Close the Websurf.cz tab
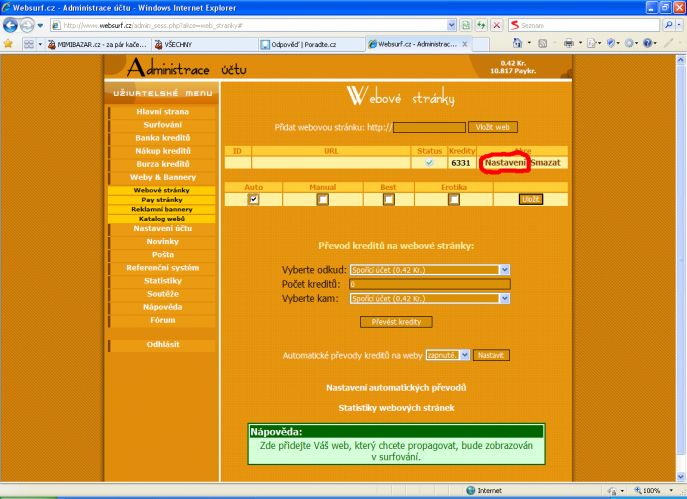 pyautogui.click(x=465, y=44)
